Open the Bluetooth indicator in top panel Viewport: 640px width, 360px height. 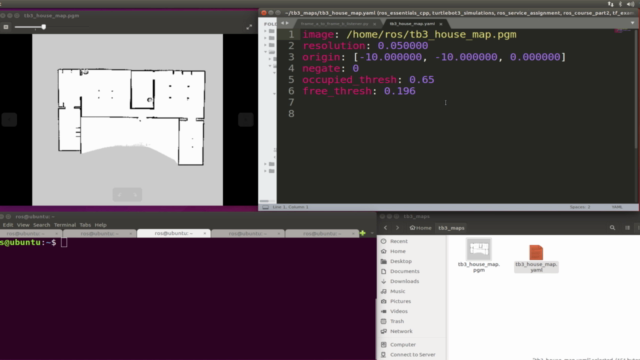[x=620, y=4]
